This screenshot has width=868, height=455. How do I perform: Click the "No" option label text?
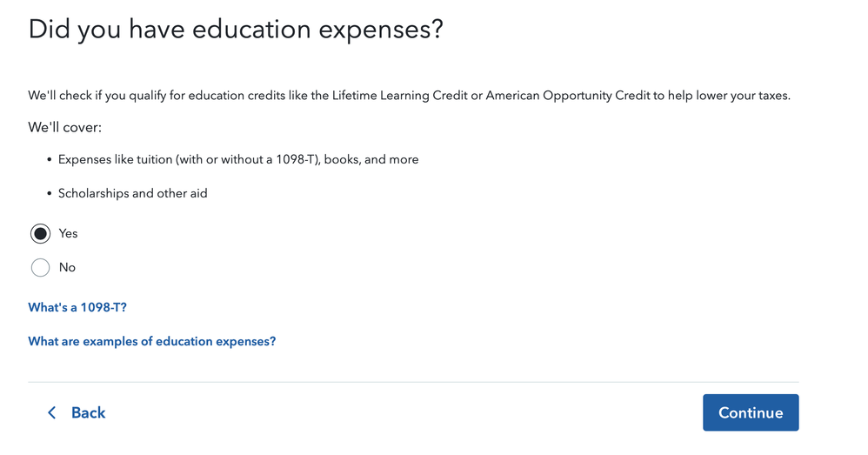(67, 267)
